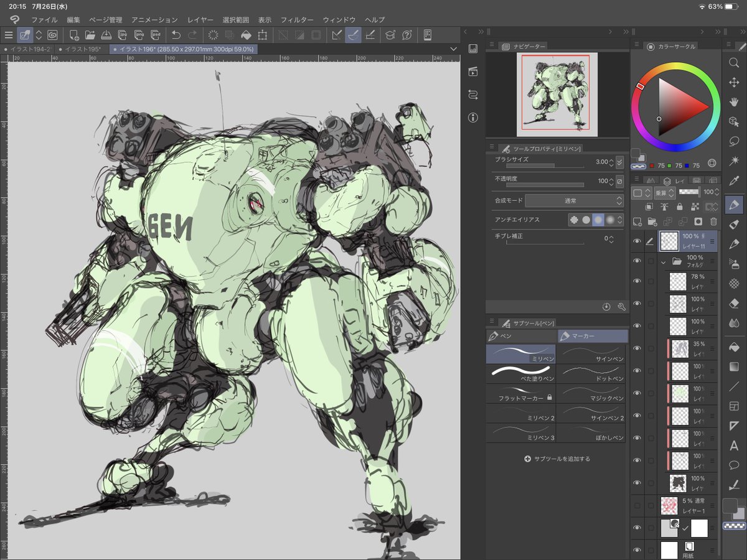747x560 pixels.
Task: Click the Open file folder icon
Action: pos(90,35)
